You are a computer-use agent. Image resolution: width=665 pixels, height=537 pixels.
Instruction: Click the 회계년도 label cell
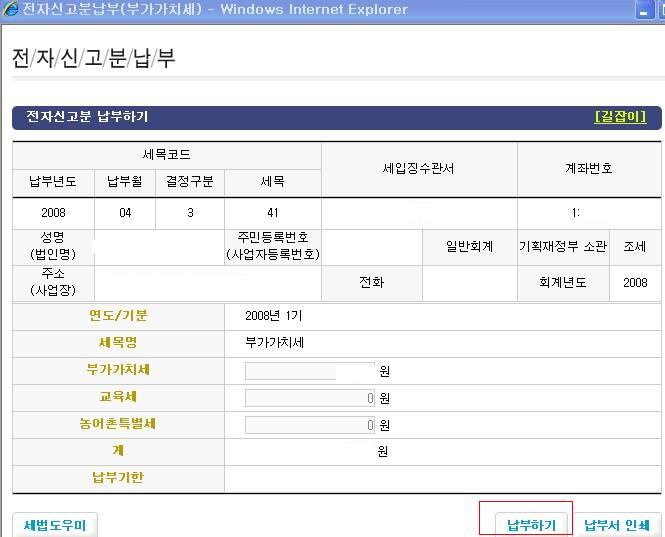click(x=563, y=282)
